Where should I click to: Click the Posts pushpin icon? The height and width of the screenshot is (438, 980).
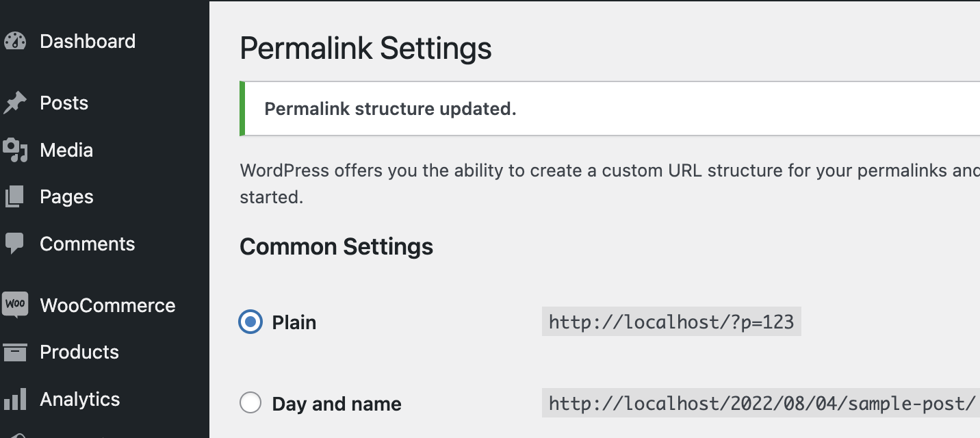pyautogui.click(x=15, y=103)
